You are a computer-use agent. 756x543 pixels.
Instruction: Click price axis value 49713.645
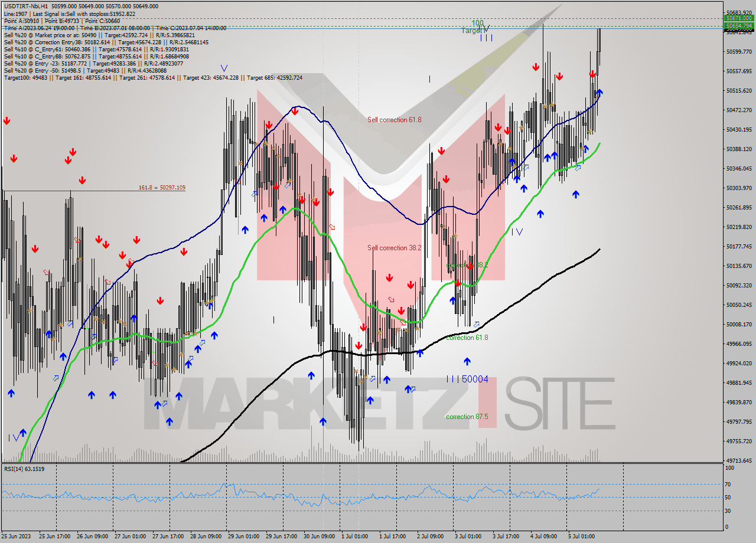[739, 461]
